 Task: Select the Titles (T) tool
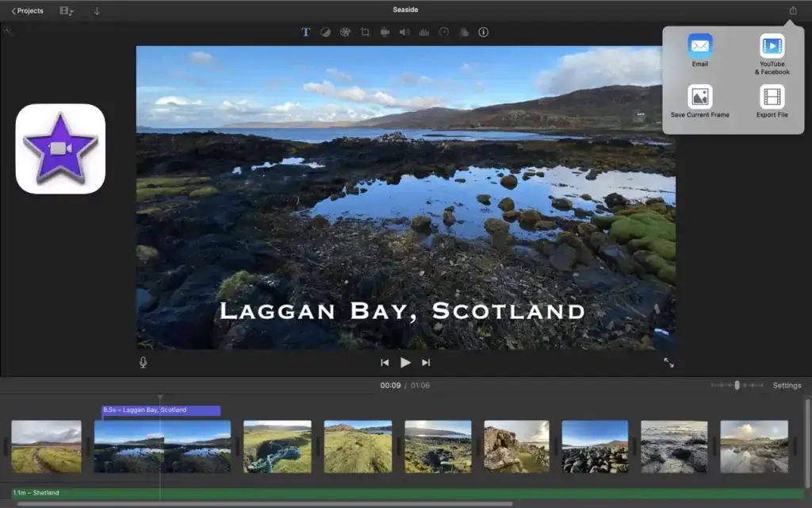pos(305,33)
